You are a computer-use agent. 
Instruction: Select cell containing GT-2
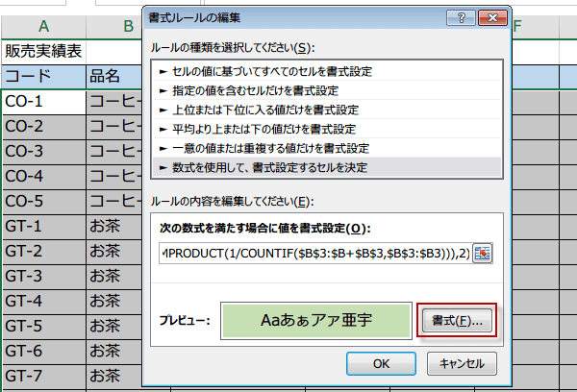pyautogui.click(x=44, y=252)
